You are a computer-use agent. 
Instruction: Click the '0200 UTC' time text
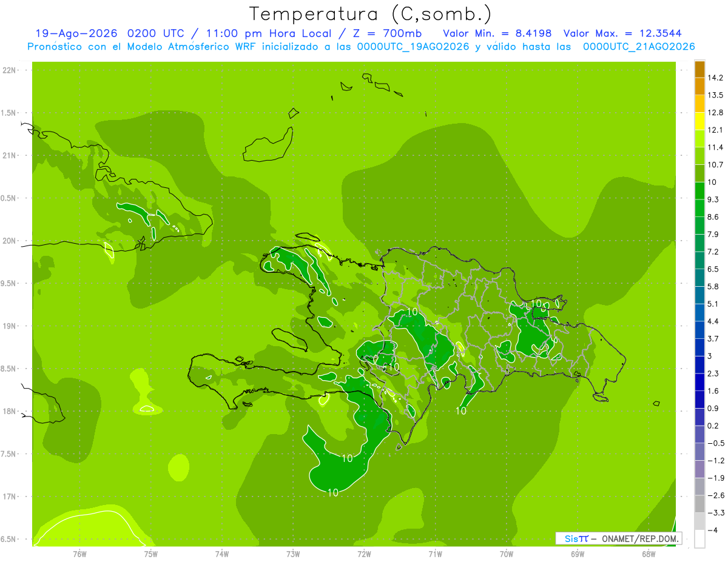pyautogui.click(x=157, y=33)
